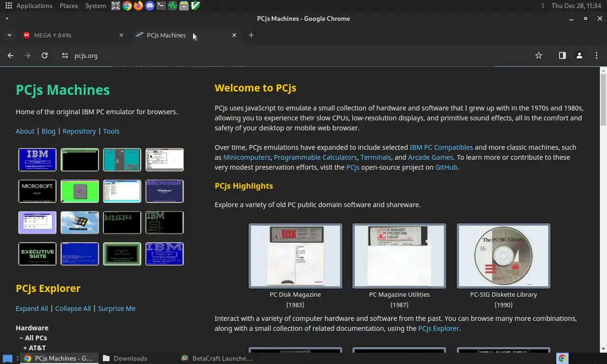Viewport: 607px width, 364px height.
Task: Open the Blog link
Action: [x=48, y=131]
